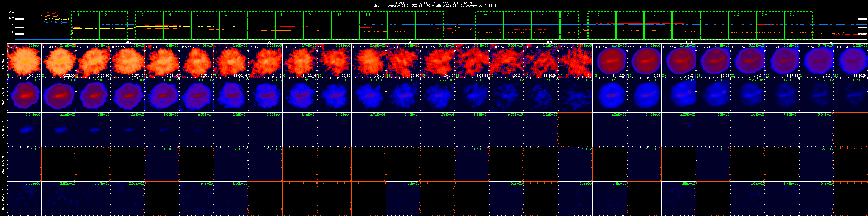The image size is (868, 216).
Task: View the 6-12 keV image labeled 4.39E+03
Action: point(369,95)
